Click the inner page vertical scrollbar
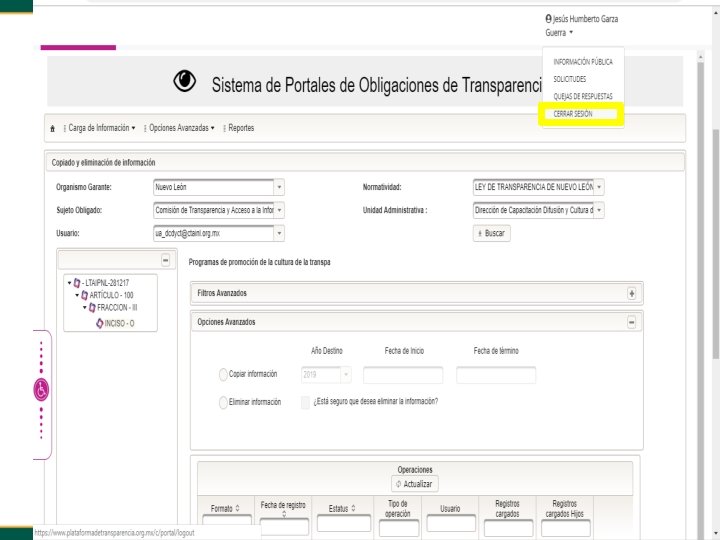 pyautogui.click(x=700, y=294)
